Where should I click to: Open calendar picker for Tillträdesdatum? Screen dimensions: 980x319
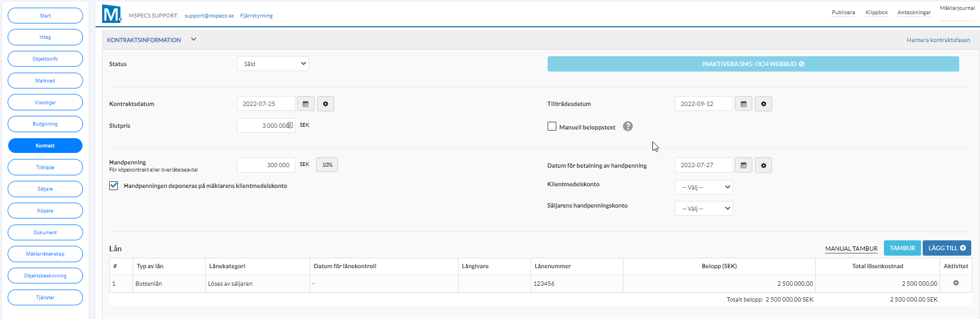coord(744,104)
